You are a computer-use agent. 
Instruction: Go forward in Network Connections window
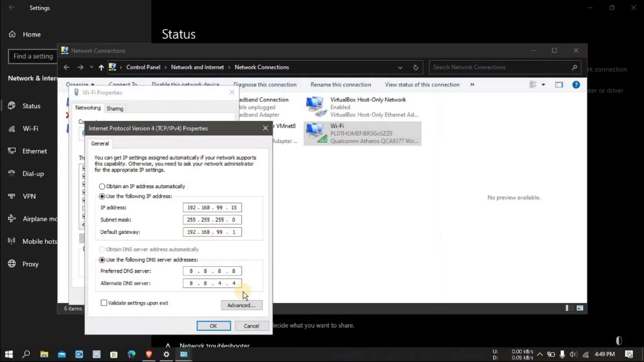point(80,67)
